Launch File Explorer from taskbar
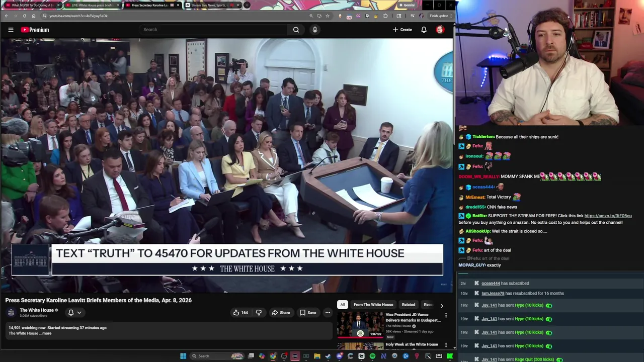Viewport: 644px width, 362px height. (317, 356)
